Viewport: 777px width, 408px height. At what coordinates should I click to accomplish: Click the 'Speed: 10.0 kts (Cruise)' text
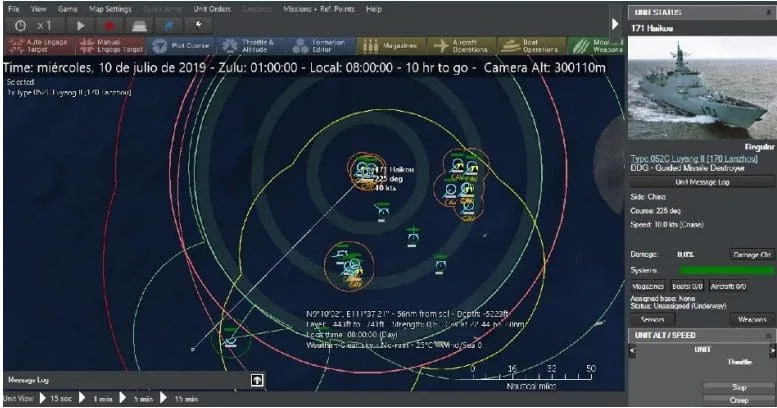click(x=666, y=225)
